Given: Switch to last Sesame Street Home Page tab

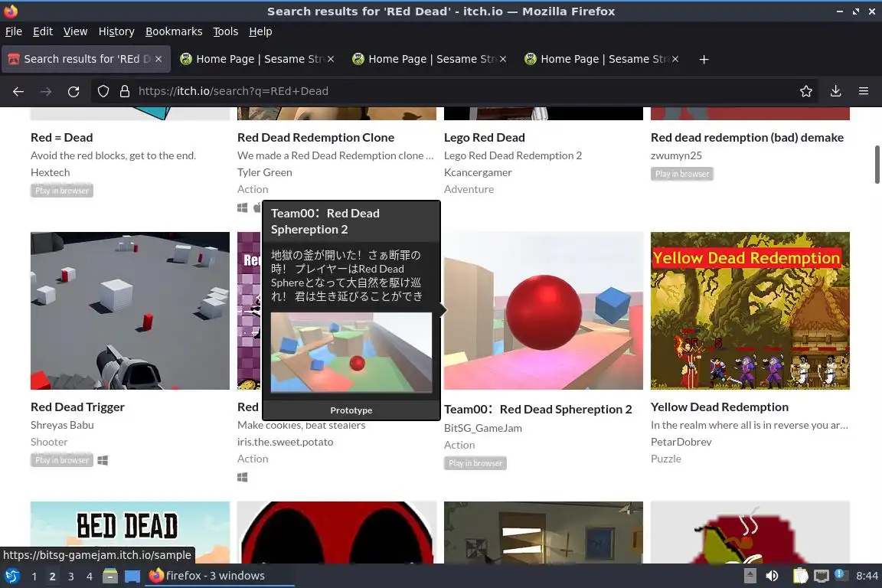Looking at the screenshot, I should point(601,59).
